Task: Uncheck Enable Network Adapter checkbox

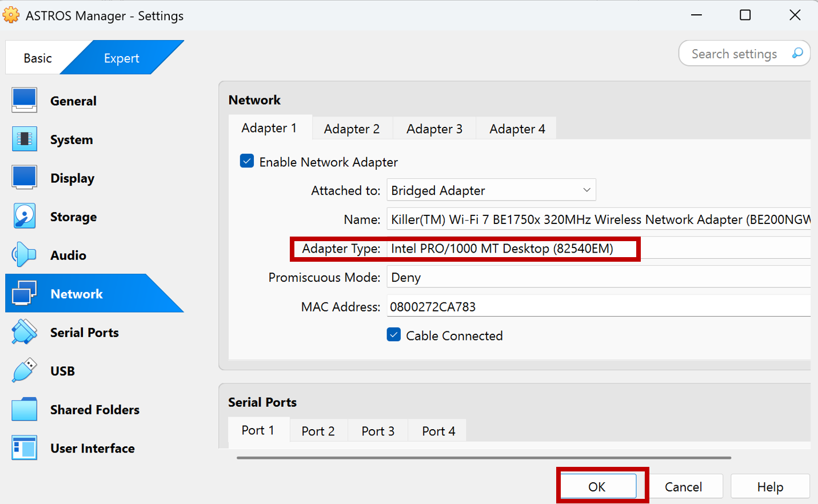Action: point(247,161)
